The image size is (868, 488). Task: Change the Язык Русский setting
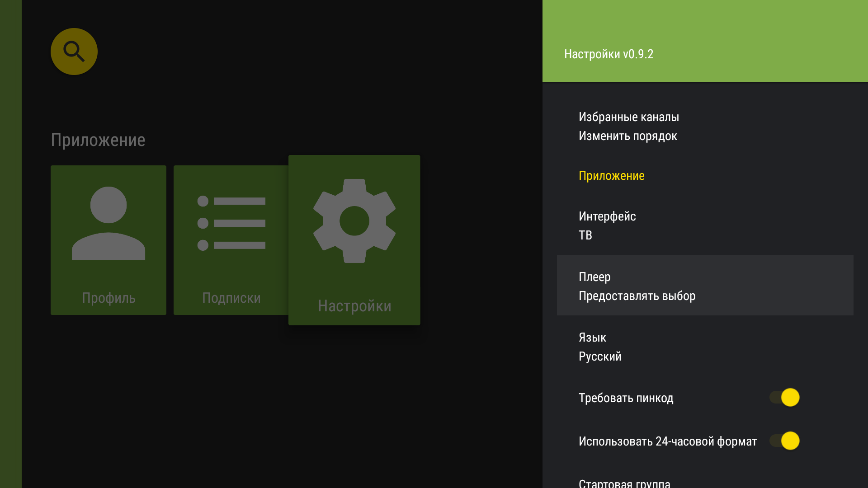705,347
